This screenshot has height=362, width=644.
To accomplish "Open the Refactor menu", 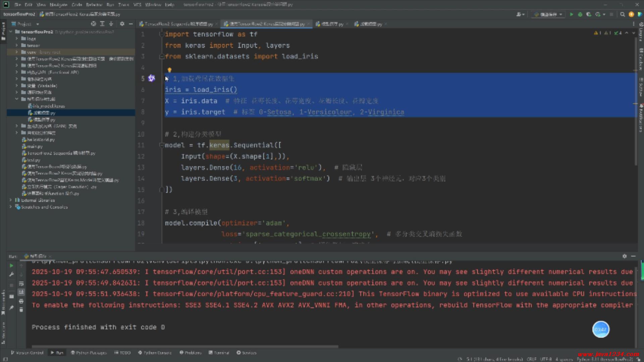I will 94,5.
